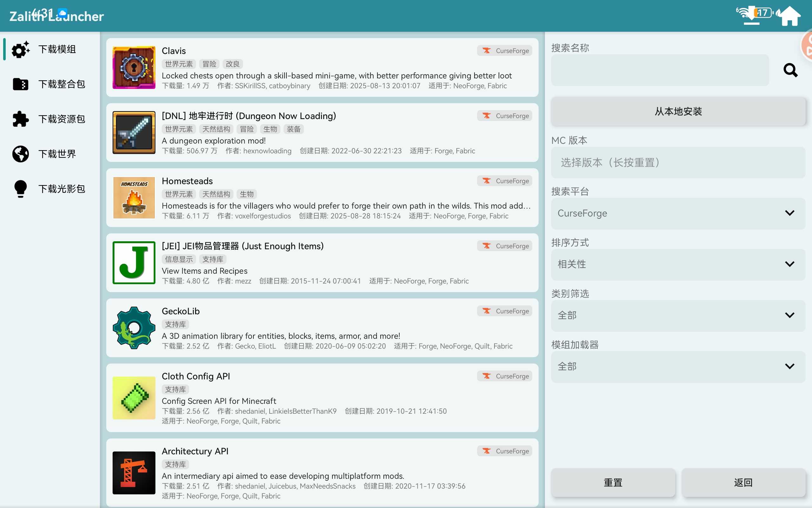The image size is (812, 508).
Task: Click the CurseForge badge on Architectury API
Action: [x=505, y=451]
